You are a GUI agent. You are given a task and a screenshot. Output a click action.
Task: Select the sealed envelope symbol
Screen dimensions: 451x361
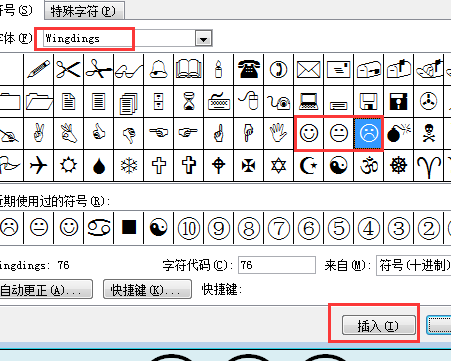[309, 69]
